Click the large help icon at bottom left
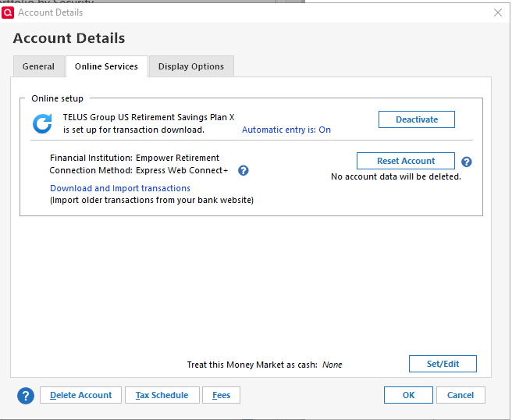 (26, 396)
